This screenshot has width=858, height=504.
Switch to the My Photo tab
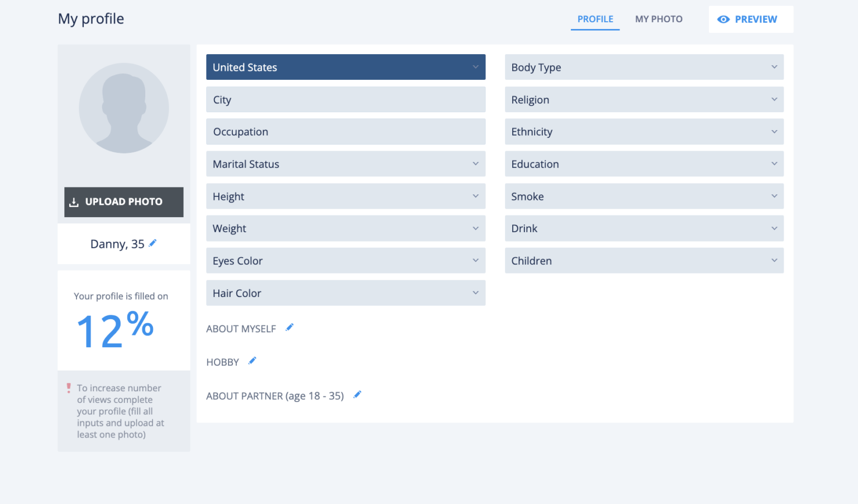click(659, 19)
